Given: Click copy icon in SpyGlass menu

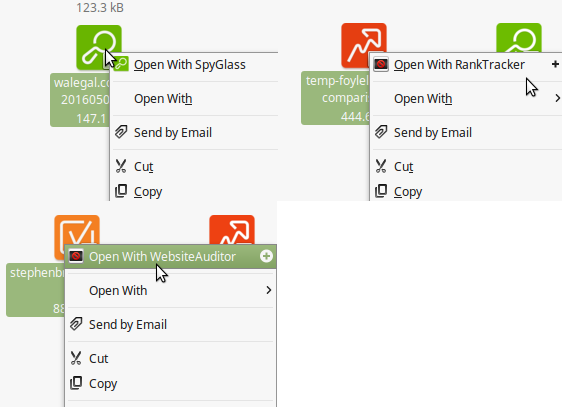Looking at the screenshot, I should point(121,191).
